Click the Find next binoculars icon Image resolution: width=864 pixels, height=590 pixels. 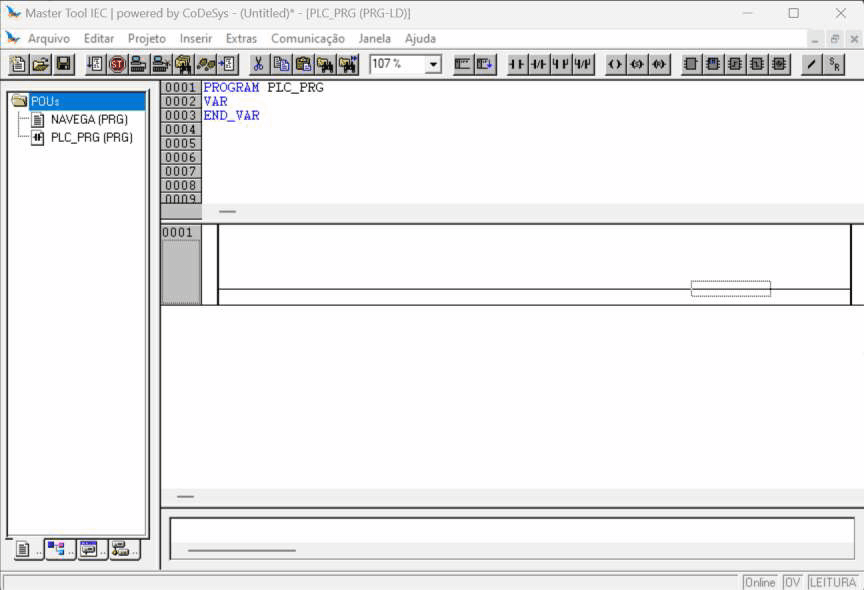348,64
